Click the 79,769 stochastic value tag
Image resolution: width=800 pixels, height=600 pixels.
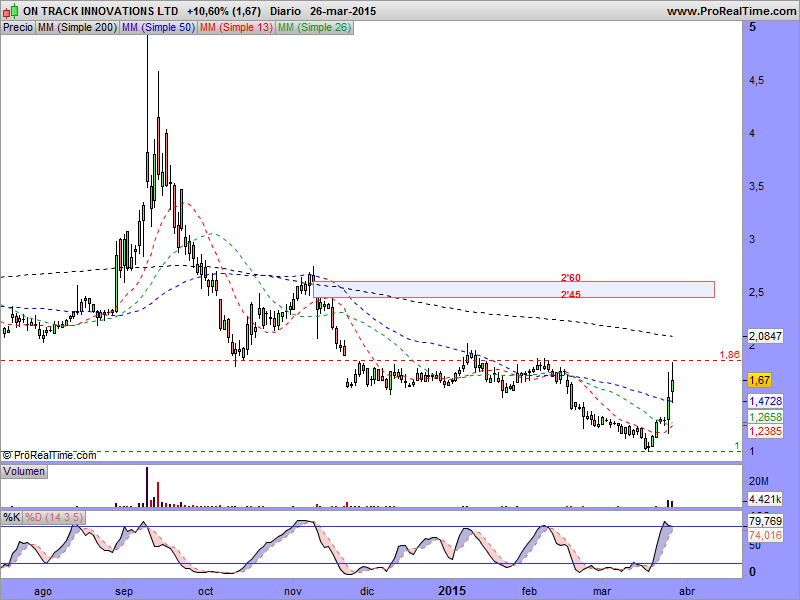(x=765, y=521)
